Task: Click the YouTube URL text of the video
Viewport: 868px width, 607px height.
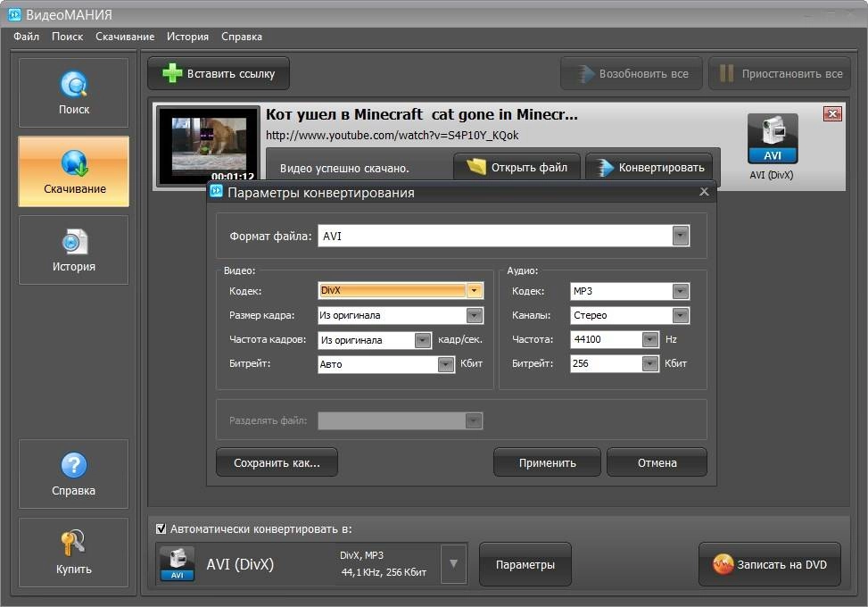Action: point(392,135)
